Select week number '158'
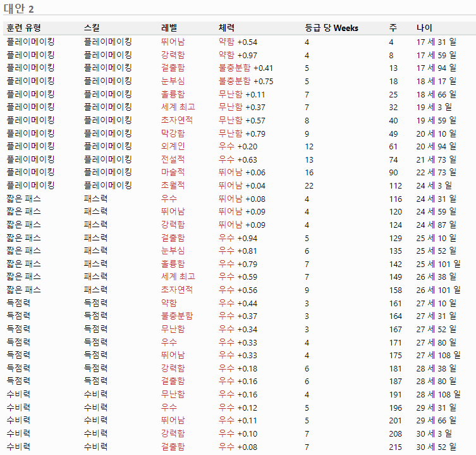The height and width of the screenshot is (455, 476). point(396,290)
